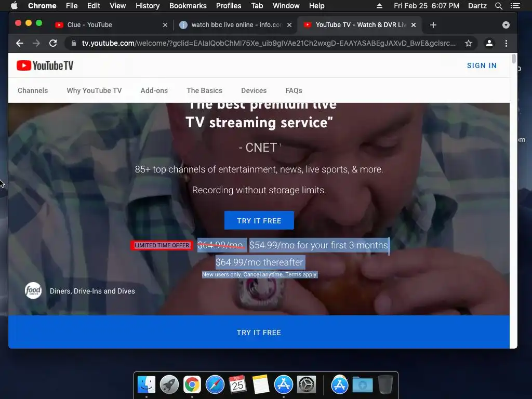Open Launchpad from the dock

click(169, 385)
